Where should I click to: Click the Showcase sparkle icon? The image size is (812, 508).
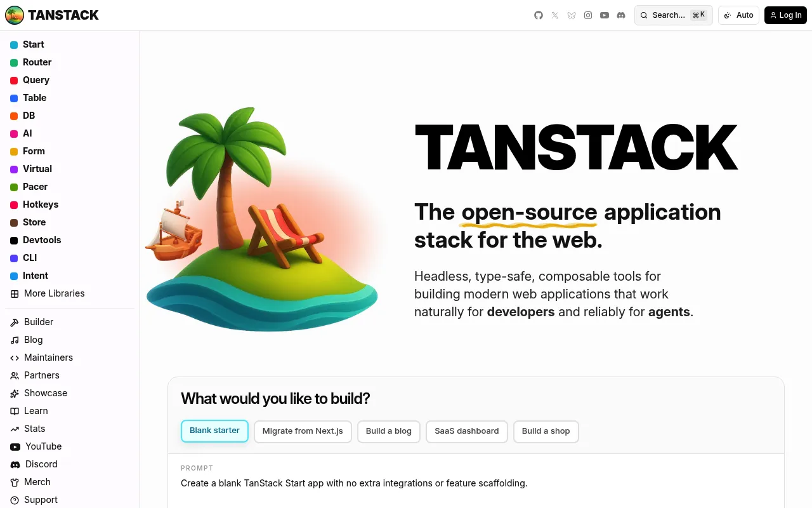pyautogui.click(x=15, y=393)
